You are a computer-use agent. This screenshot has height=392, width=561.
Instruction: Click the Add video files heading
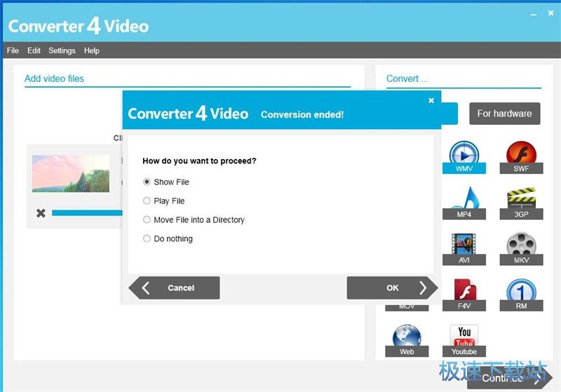[54, 79]
